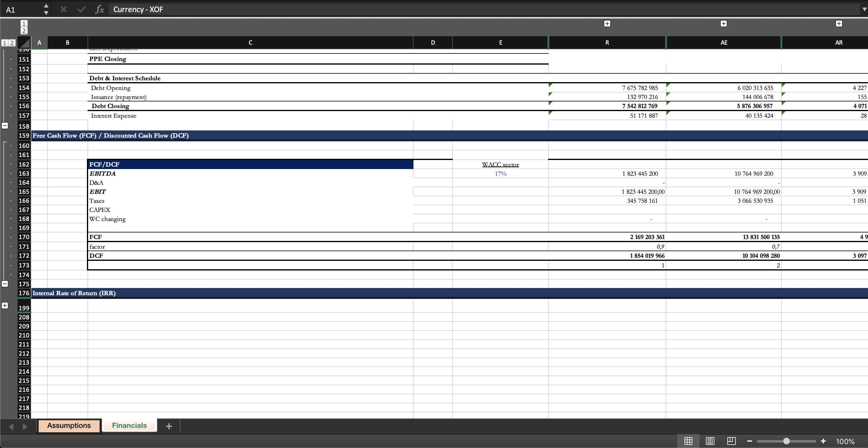This screenshot has width=868, height=448.
Task: Collapse the row group beside row 158
Action: coord(5,125)
